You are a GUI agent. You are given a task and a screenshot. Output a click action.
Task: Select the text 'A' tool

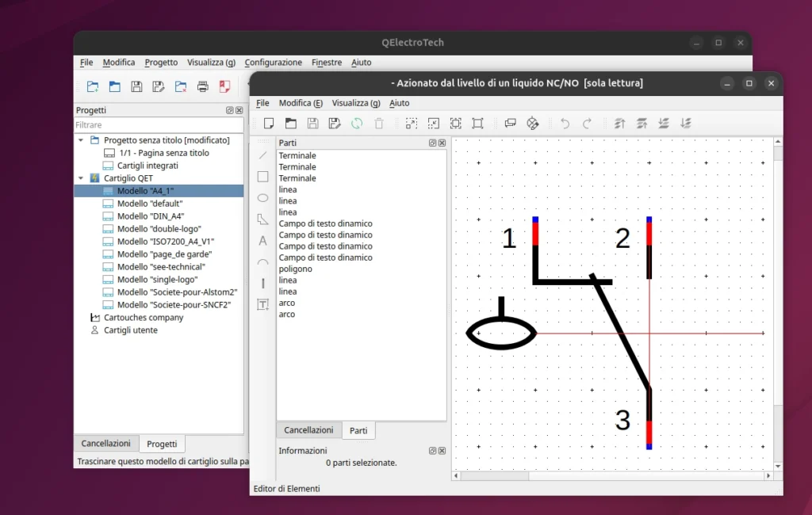(x=263, y=241)
